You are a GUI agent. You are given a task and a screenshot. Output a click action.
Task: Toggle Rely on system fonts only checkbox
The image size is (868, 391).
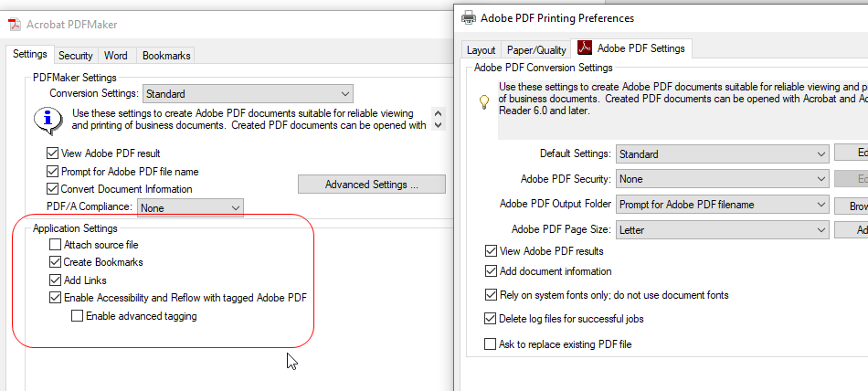[491, 295]
